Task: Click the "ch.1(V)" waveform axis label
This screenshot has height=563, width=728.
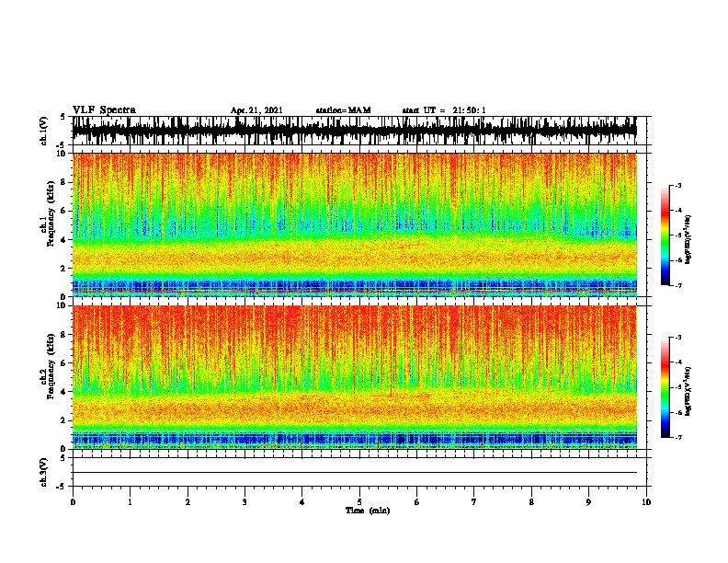Action: coord(44,131)
